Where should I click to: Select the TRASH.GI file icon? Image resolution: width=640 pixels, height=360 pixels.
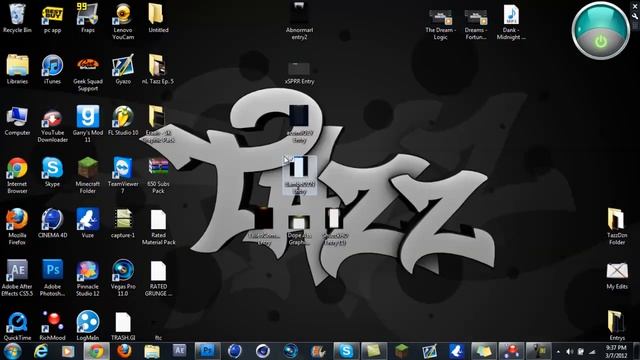123,327
